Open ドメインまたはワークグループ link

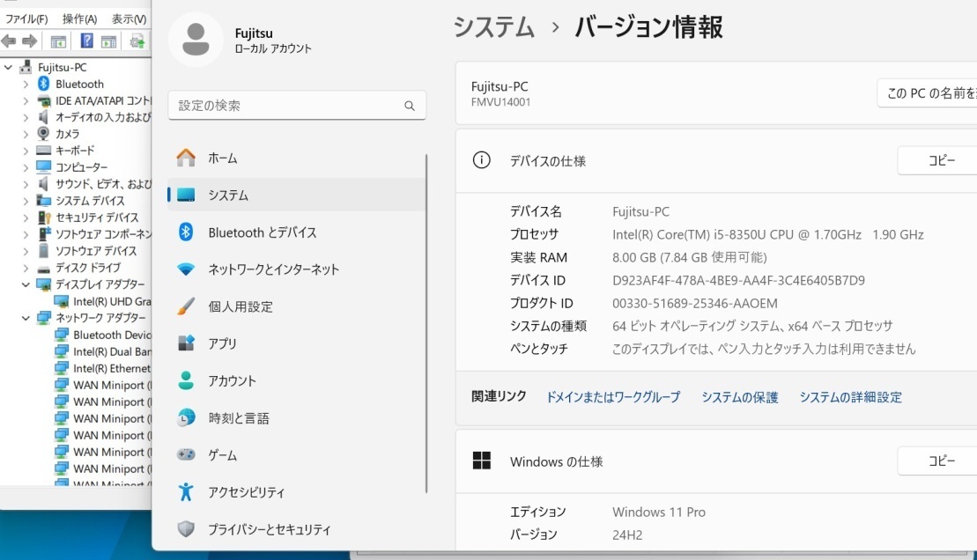click(613, 397)
